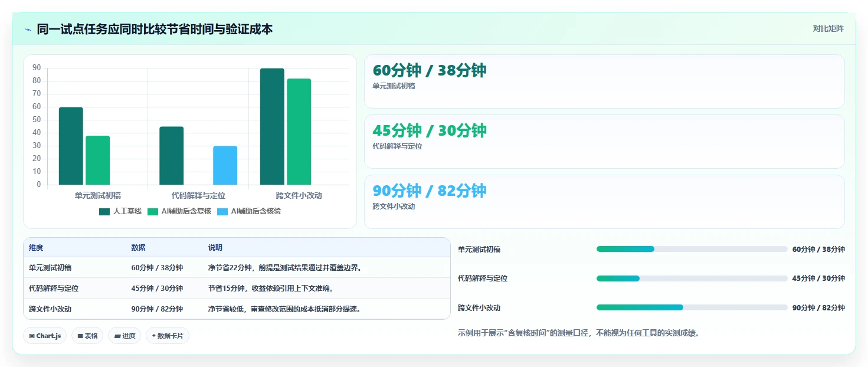Viewport: 868px width, 367px height.
Task: Click the Chart.js chip icon
Action: pos(32,336)
